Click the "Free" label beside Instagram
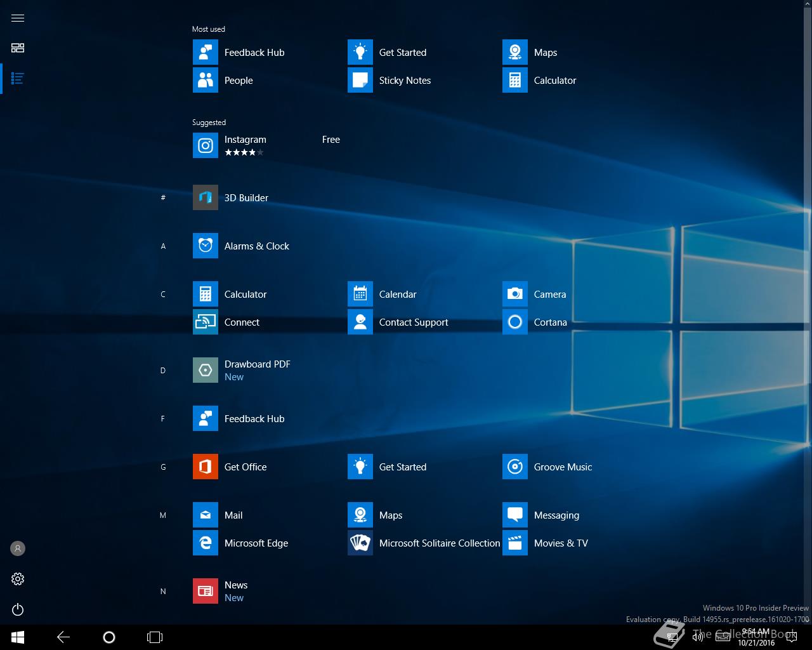 tap(331, 140)
